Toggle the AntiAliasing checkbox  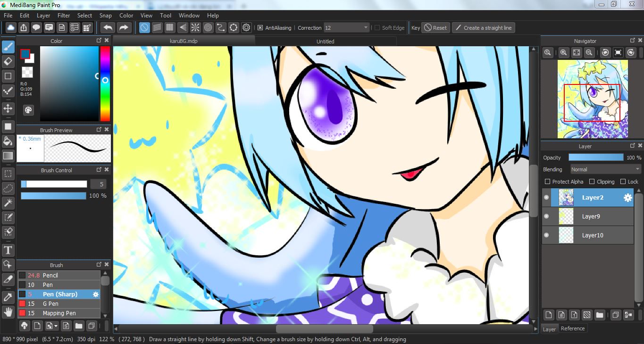point(260,28)
